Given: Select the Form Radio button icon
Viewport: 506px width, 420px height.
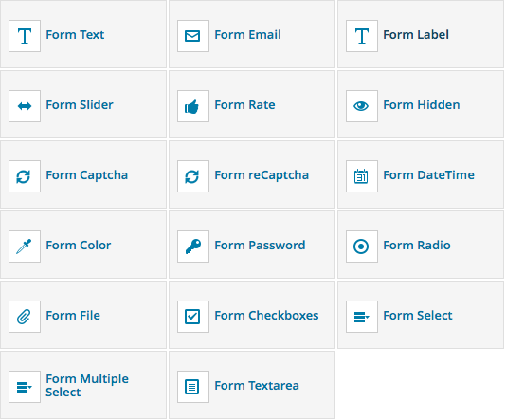Looking at the screenshot, I should [x=362, y=247].
